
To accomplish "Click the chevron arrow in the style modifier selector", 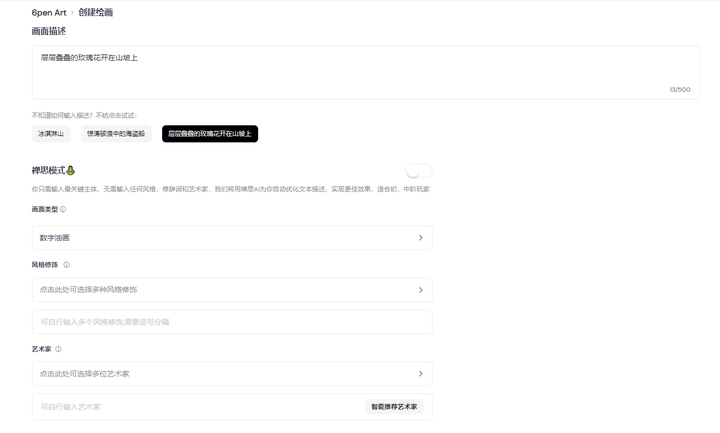I will pyautogui.click(x=420, y=290).
